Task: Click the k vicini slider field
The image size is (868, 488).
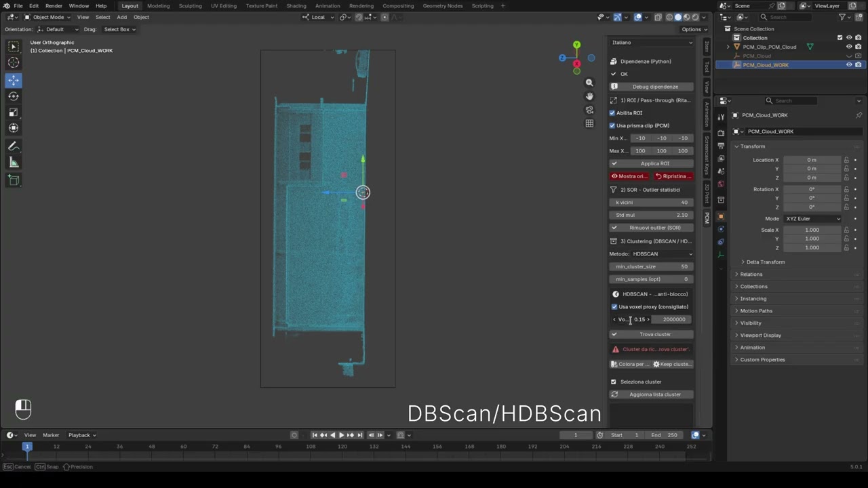Action: (x=652, y=203)
